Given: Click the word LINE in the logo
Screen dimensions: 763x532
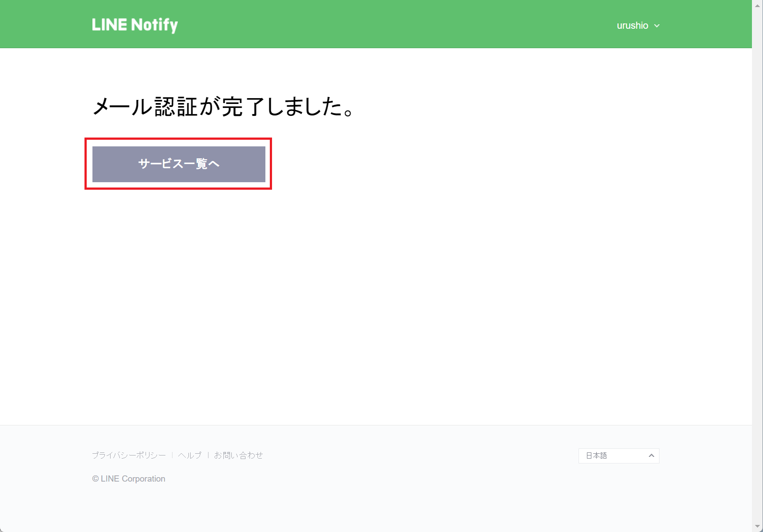Looking at the screenshot, I should click(110, 25).
